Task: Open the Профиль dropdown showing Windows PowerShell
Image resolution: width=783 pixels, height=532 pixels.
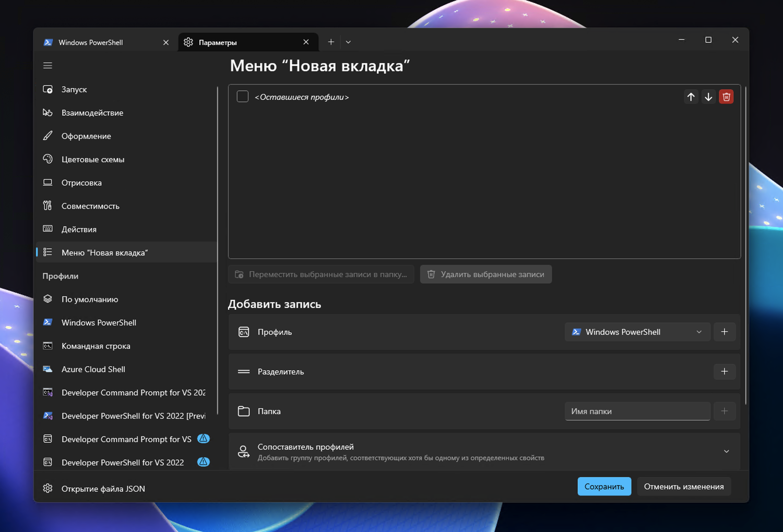Action: coord(637,332)
